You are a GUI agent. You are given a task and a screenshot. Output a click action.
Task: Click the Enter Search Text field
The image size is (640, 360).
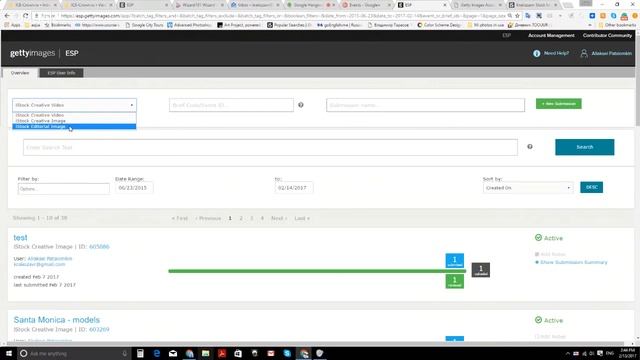tap(270, 147)
